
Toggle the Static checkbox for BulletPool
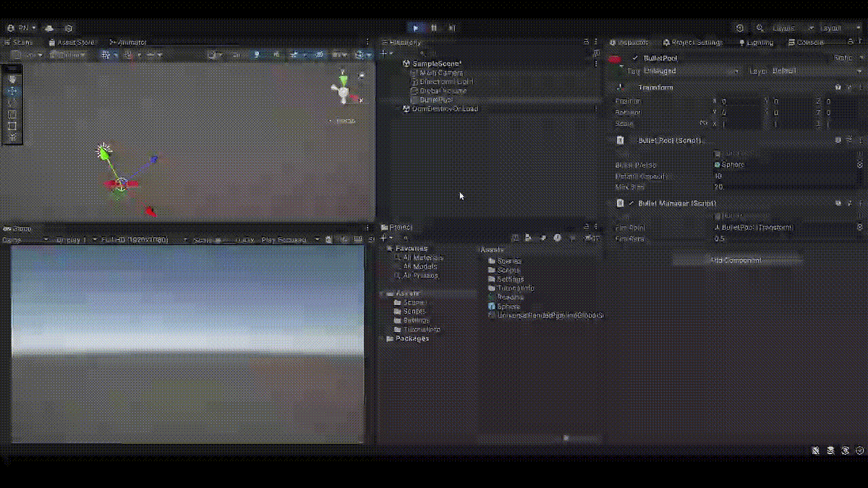pyautogui.click(x=832, y=58)
